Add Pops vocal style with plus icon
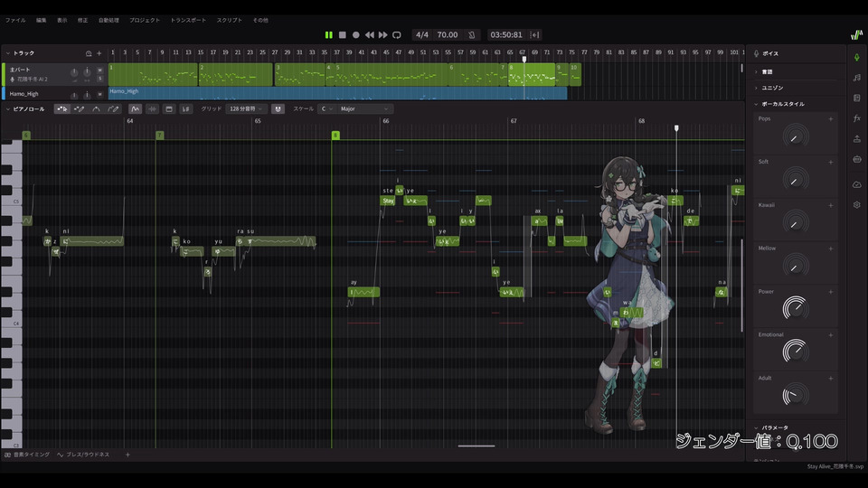The height and width of the screenshot is (488, 868). pos(830,119)
